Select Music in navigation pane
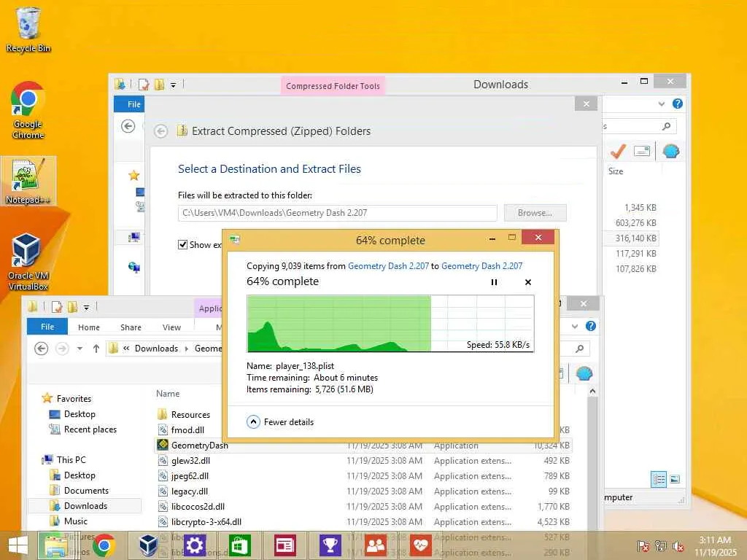747x560 pixels. [x=75, y=521]
